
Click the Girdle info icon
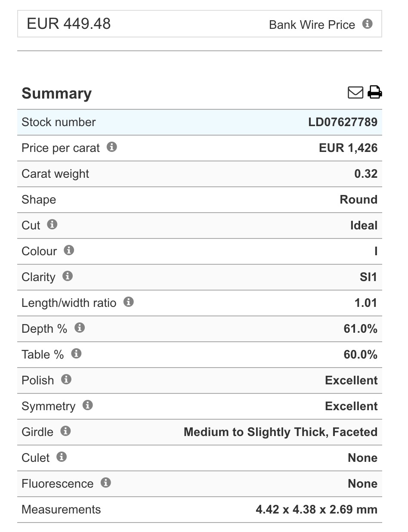point(65,431)
